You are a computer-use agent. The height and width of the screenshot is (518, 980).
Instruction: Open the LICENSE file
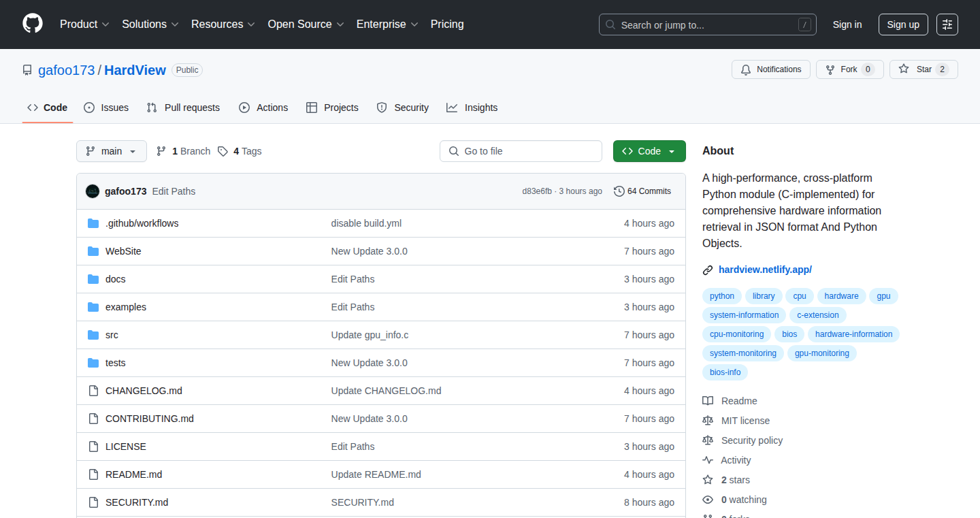coord(126,447)
